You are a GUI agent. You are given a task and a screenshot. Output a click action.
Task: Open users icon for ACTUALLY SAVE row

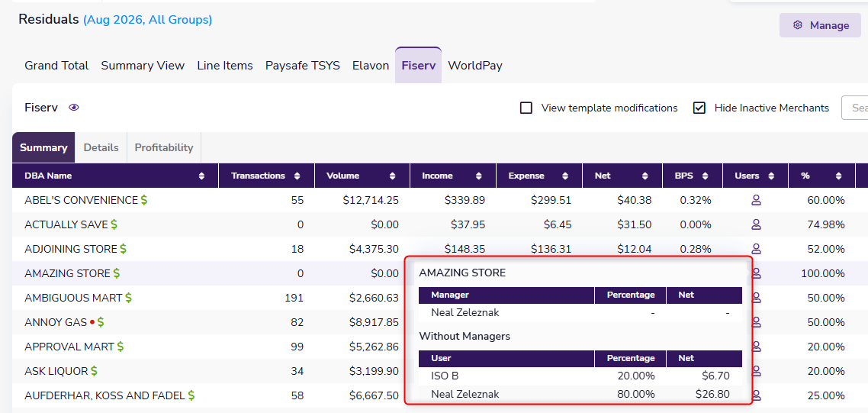click(756, 224)
